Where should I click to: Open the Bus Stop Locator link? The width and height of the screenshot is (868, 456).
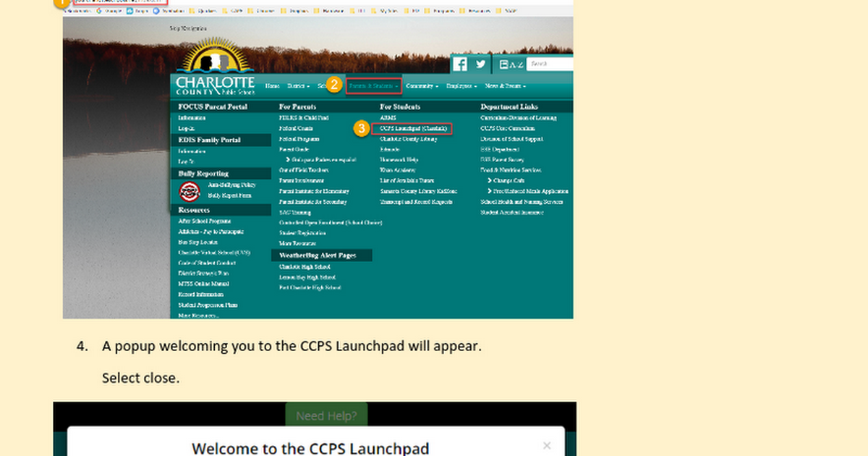[197, 242]
